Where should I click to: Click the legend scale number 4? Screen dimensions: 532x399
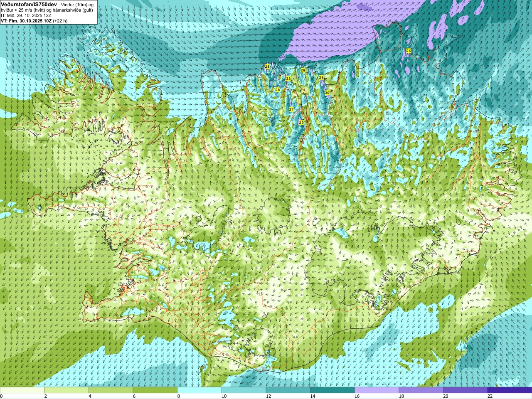point(90,396)
